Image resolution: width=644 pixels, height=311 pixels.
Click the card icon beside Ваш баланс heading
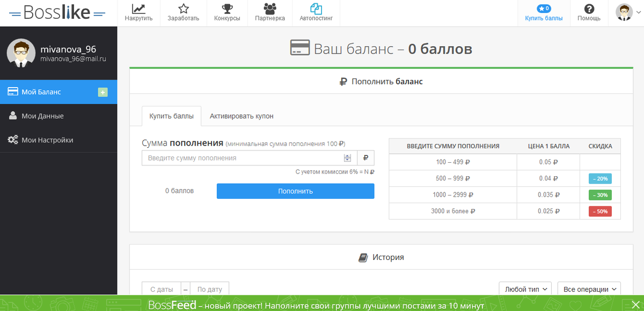pos(299,48)
